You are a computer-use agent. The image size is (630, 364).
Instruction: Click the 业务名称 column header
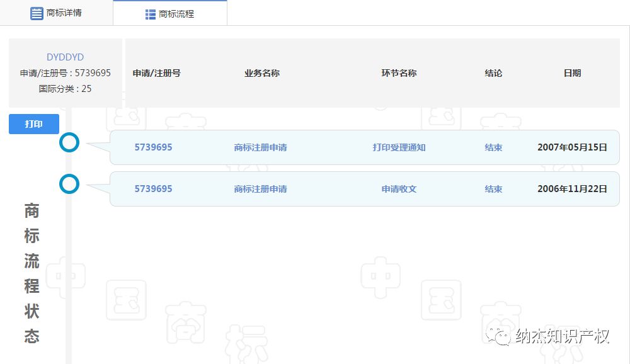coord(261,73)
